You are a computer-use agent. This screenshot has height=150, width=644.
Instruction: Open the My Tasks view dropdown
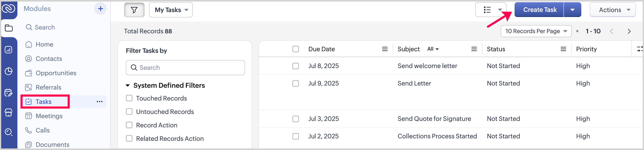point(171,10)
